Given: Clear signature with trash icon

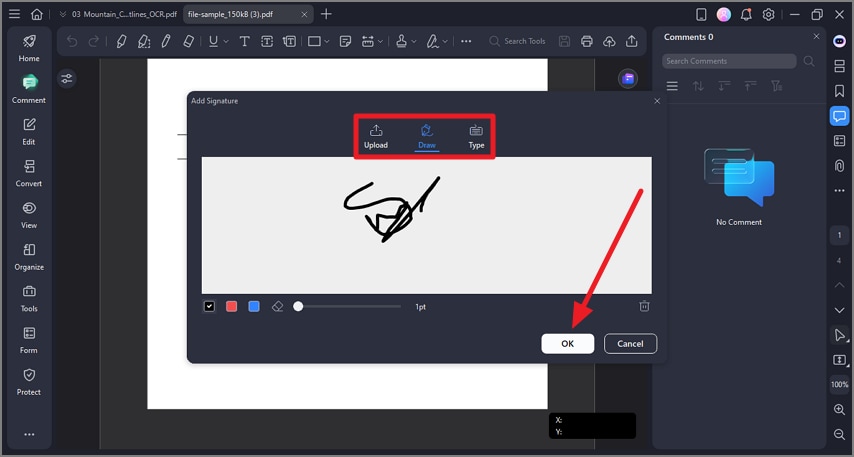Looking at the screenshot, I should pyautogui.click(x=644, y=306).
